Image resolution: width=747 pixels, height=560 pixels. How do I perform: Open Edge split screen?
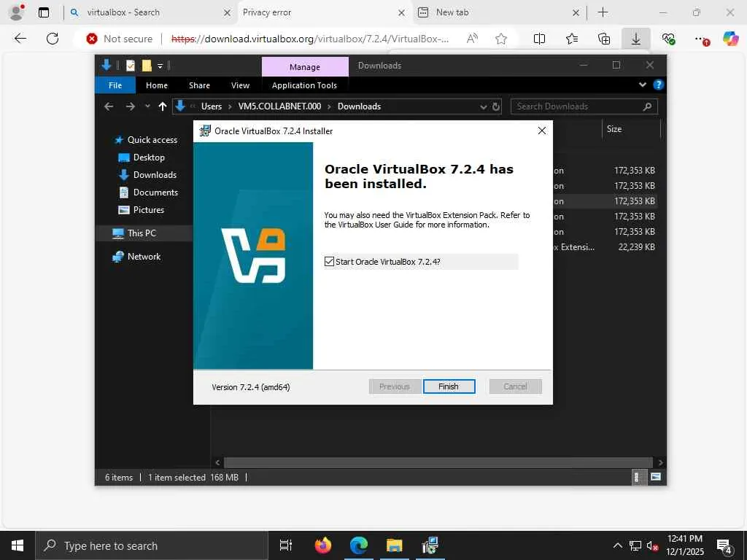click(x=539, y=39)
